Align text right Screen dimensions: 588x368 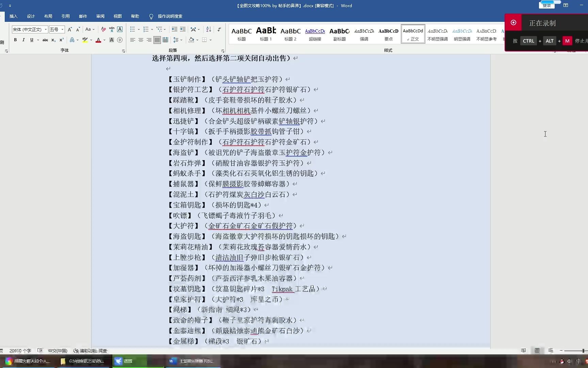149,40
